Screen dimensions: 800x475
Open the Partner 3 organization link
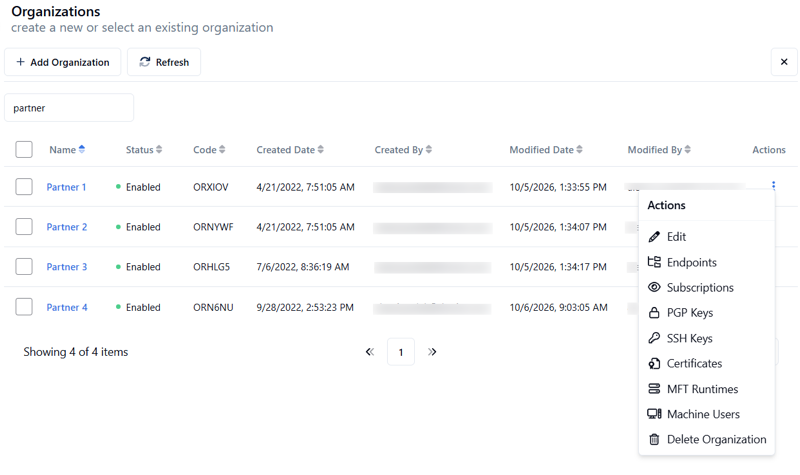(x=67, y=266)
